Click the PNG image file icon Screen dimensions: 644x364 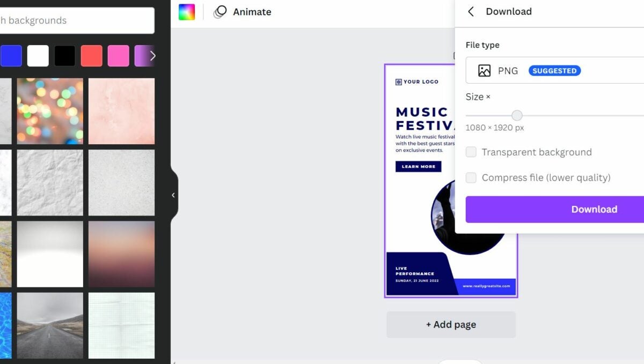(484, 71)
